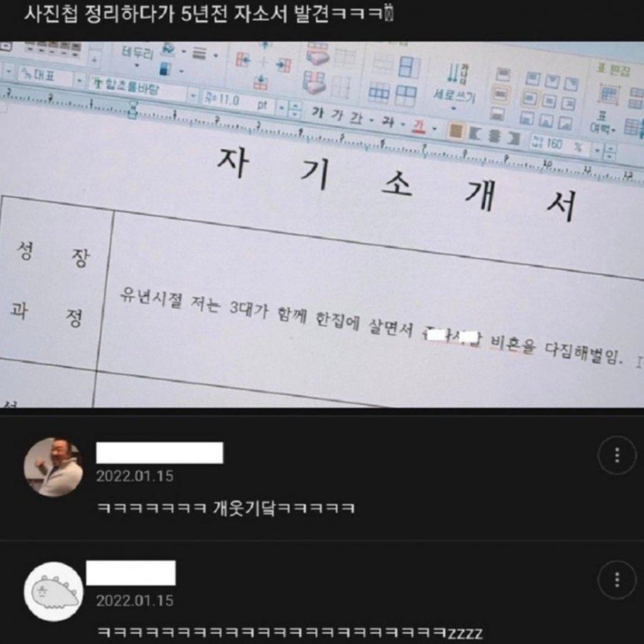Open the 함초롬바탕 font dropdown

[x=193, y=96]
